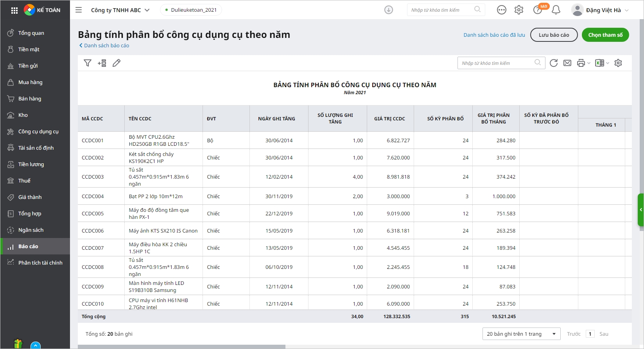The height and width of the screenshot is (349, 644).
Task: Open Công cụ dụng cụ in sidebar
Action: click(38, 131)
